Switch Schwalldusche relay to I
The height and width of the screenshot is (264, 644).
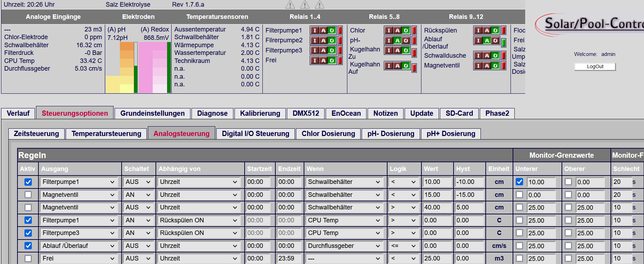click(478, 55)
